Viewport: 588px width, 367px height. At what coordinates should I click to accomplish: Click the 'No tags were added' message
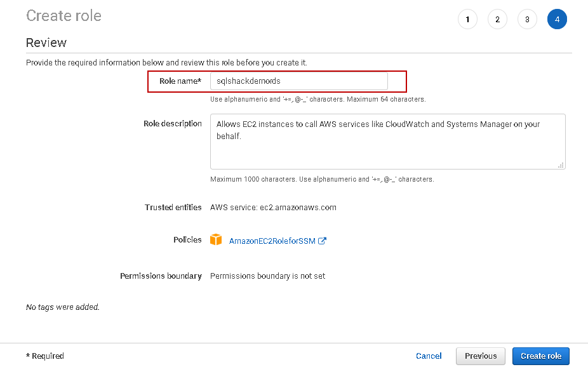click(63, 307)
